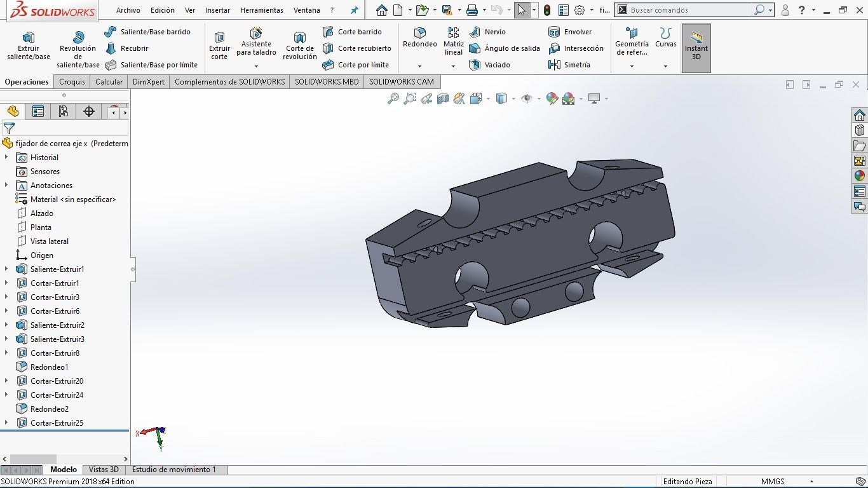Open Asistente para taladro dropdown arrow
Image resolution: width=868 pixels, height=488 pixels.
coord(256,66)
